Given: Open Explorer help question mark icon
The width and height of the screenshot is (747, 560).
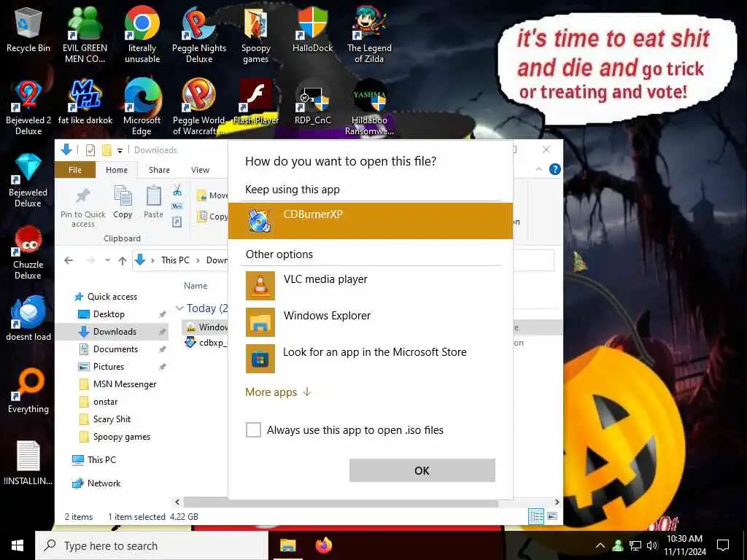Looking at the screenshot, I should pyautogui.click(x=555, y=169).
